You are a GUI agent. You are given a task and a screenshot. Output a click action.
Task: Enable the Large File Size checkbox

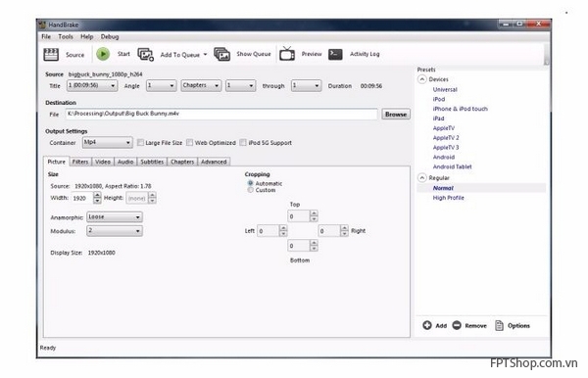(140, 142)
